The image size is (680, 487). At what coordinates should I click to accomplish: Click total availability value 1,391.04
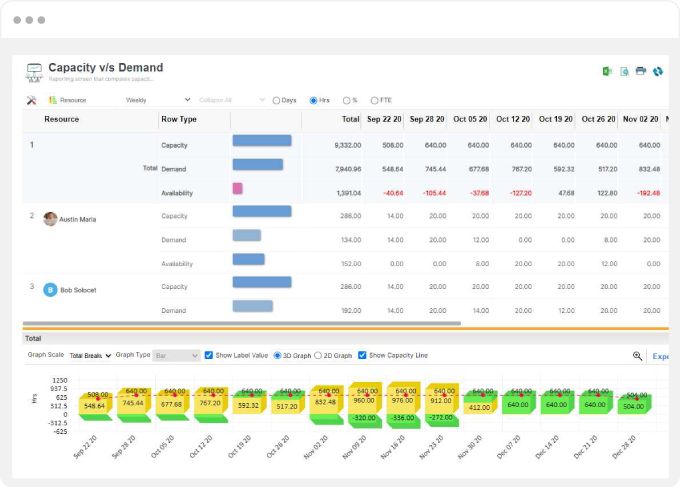349,193
